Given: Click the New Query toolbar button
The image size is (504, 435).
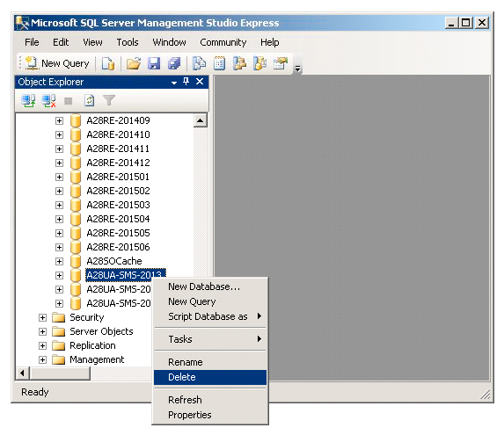Looking at the screenshot, I should click(57, 63).
